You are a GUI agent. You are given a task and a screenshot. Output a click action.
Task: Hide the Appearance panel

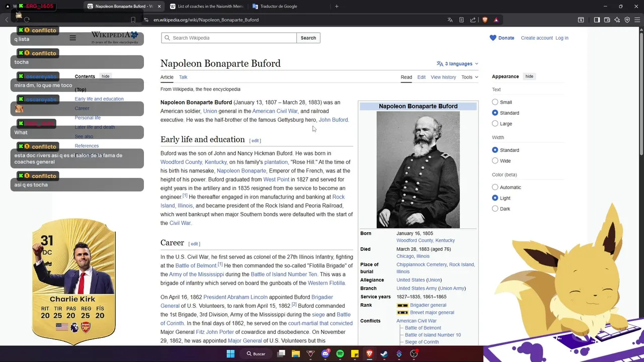pyautogui.click(x=529, y=76)
